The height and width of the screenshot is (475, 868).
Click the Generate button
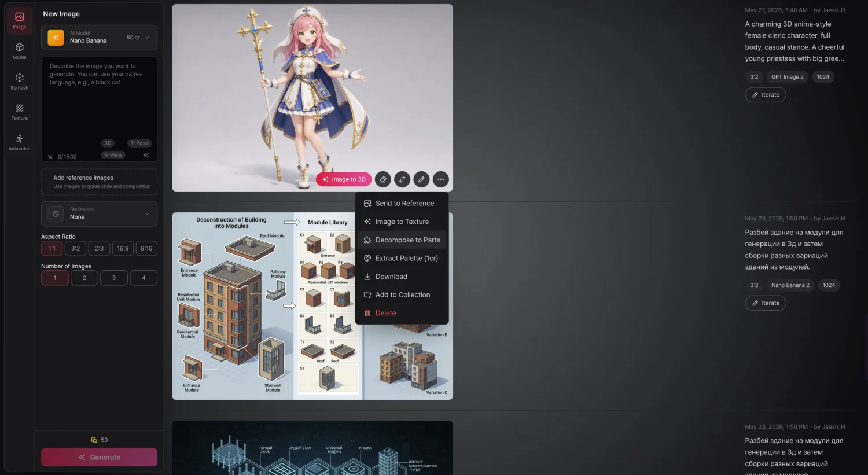[x=99, y=457]
